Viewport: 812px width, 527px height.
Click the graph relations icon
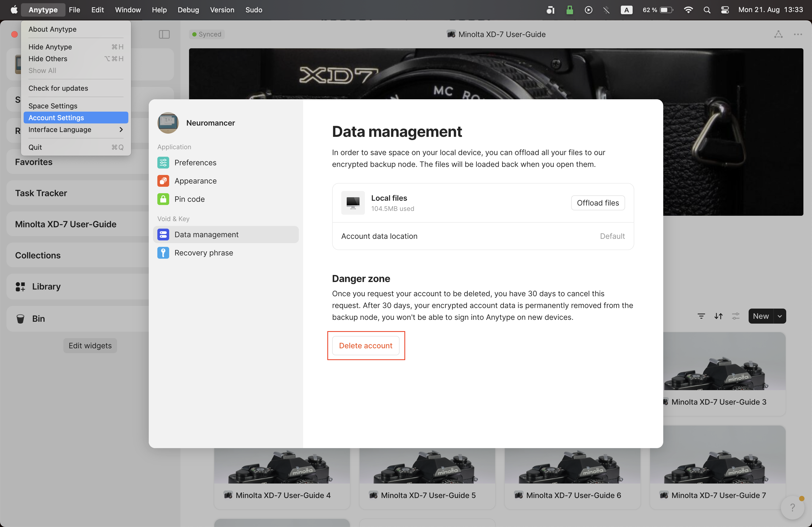[778, 34]
